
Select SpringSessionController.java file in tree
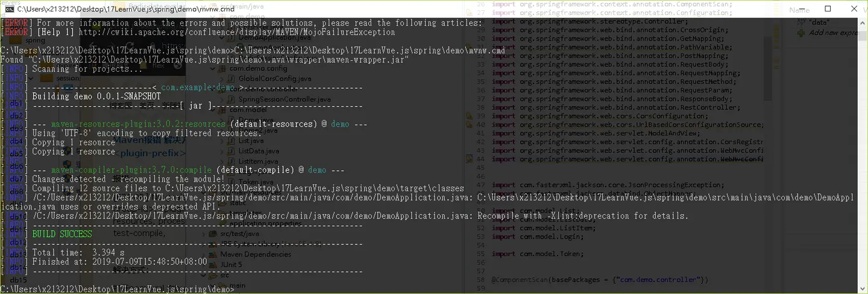(x=285, y=99)
